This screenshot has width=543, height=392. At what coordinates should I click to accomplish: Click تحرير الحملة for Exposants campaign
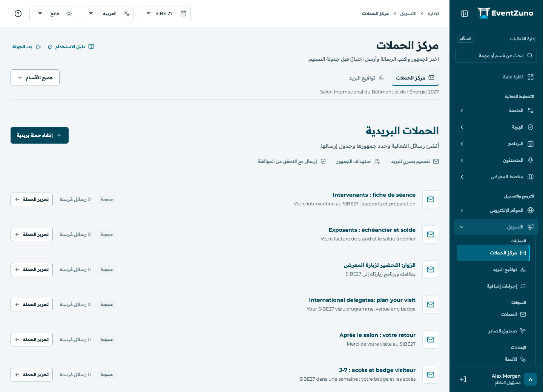(x=32, y=234)
